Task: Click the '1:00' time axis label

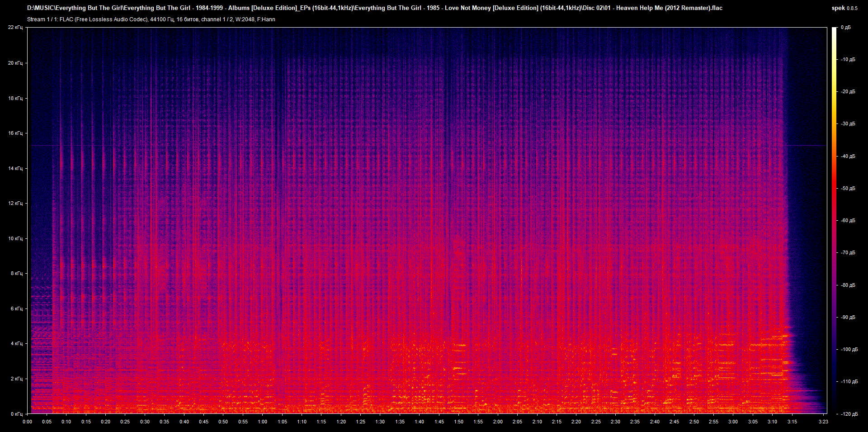Action: [x=262, y=422]
